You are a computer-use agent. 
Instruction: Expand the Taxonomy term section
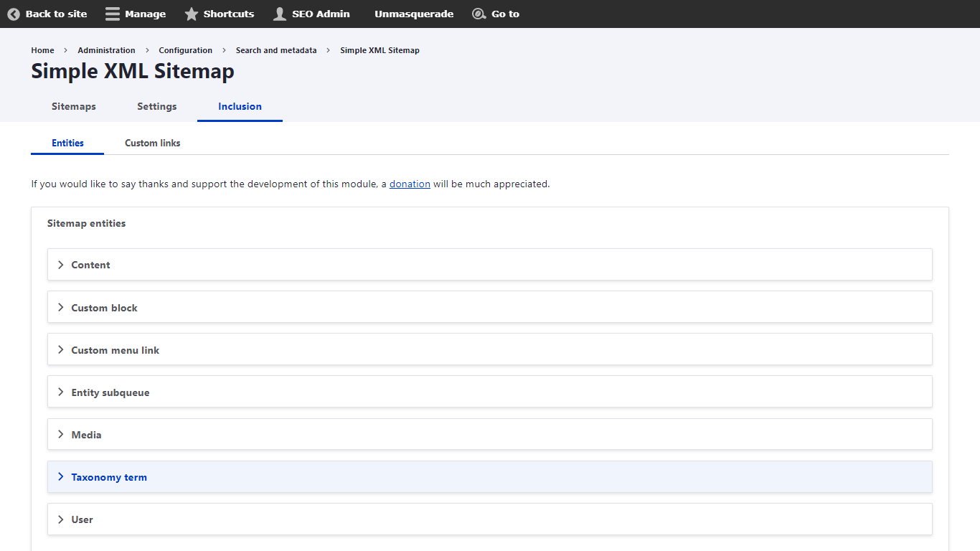[108, 477]
